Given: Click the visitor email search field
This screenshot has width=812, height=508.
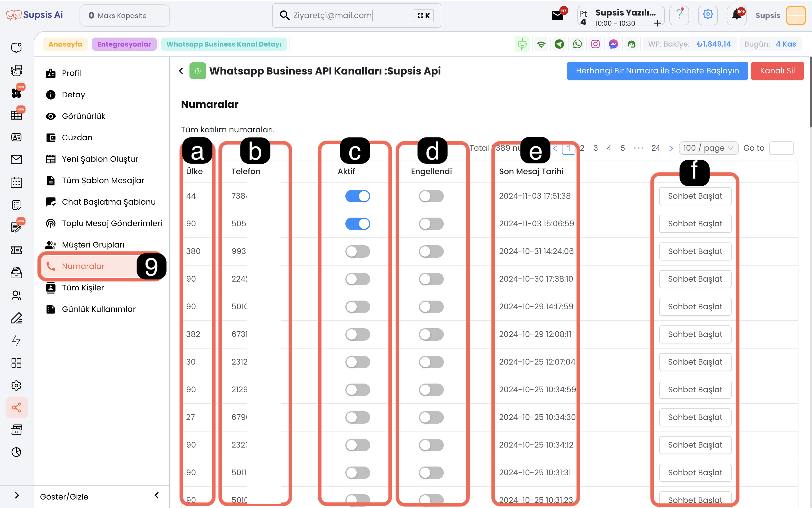Looking at the screenshot, I should 356,16.
